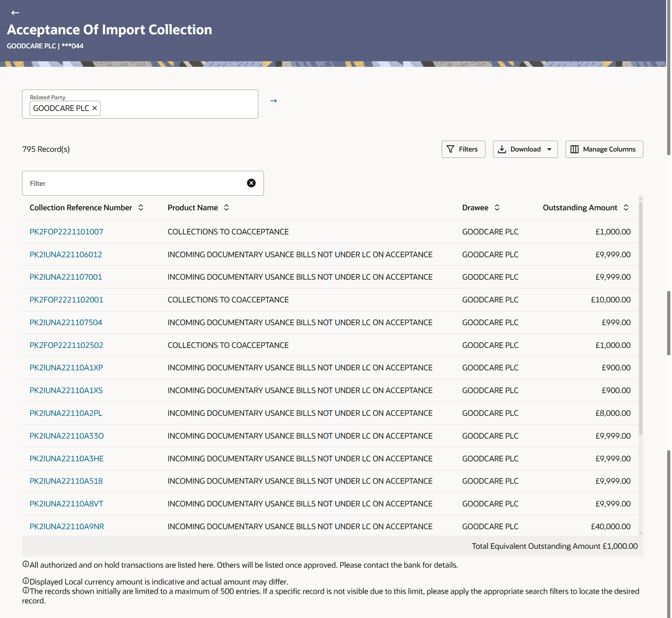Click the Download icon
Screen dimensions: 672x618
tap(502, 149)
